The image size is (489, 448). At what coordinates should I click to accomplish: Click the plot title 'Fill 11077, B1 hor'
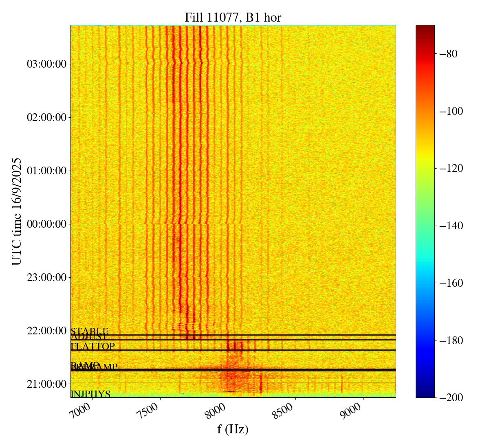click(233, 18)
